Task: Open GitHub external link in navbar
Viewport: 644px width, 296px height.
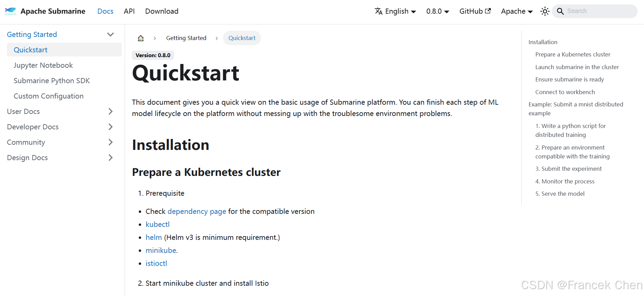Action: coord(475,11)
